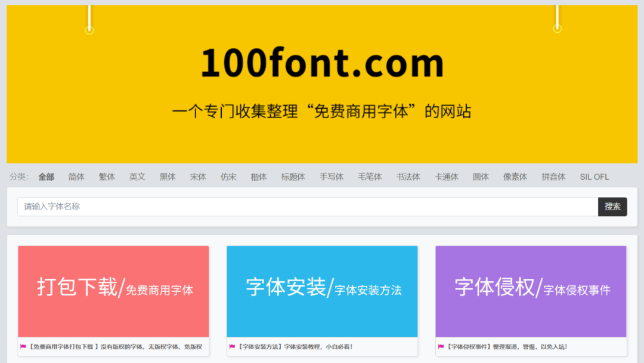The width and height of the screenshot is (644, 363).
Task: Read the 【字体安装方法】 tutorial link
Action: click(295, 346)
